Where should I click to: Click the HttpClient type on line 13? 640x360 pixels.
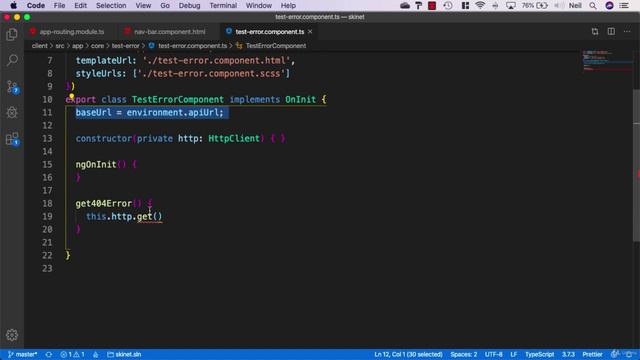coord(234,138)
